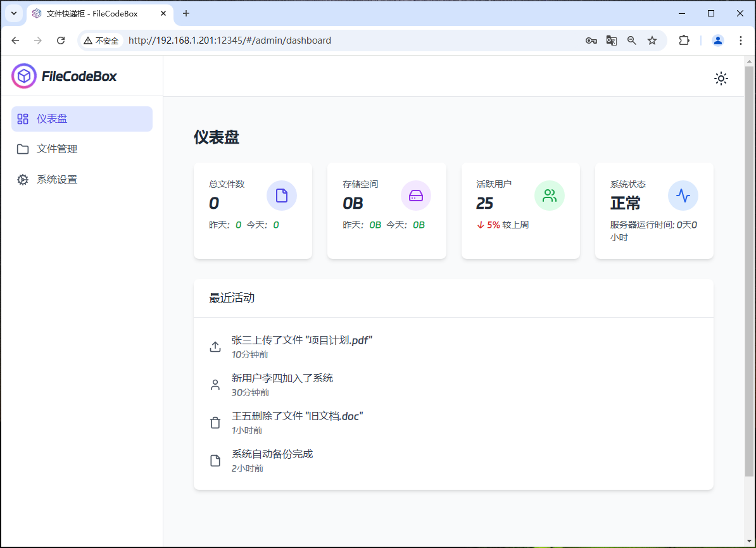
Task: Click the storage drive icon on 存储空间 card
Action: 416,196
